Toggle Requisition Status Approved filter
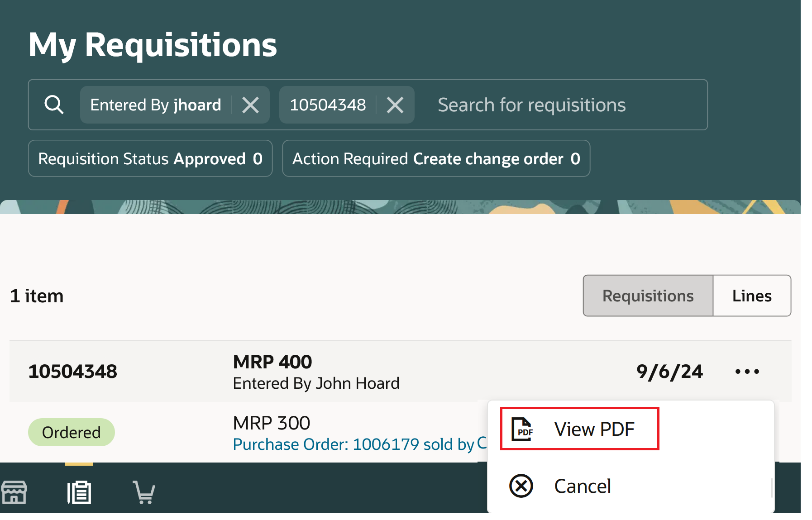Screen dimensions: 812x520 click(x=150, y=158)
